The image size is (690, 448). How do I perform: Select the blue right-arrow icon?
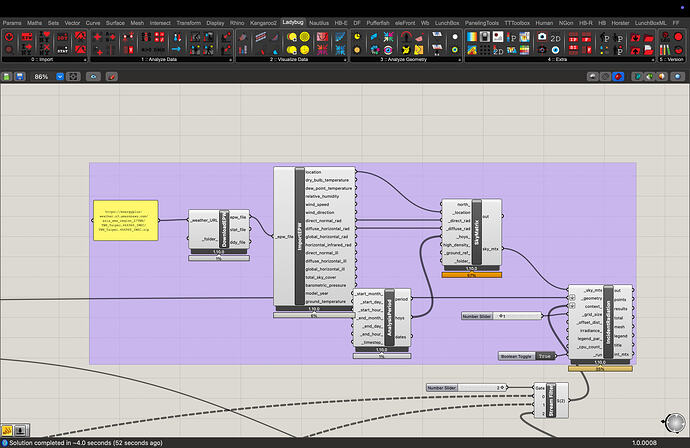pyautogui.click(x=176, y=49)
